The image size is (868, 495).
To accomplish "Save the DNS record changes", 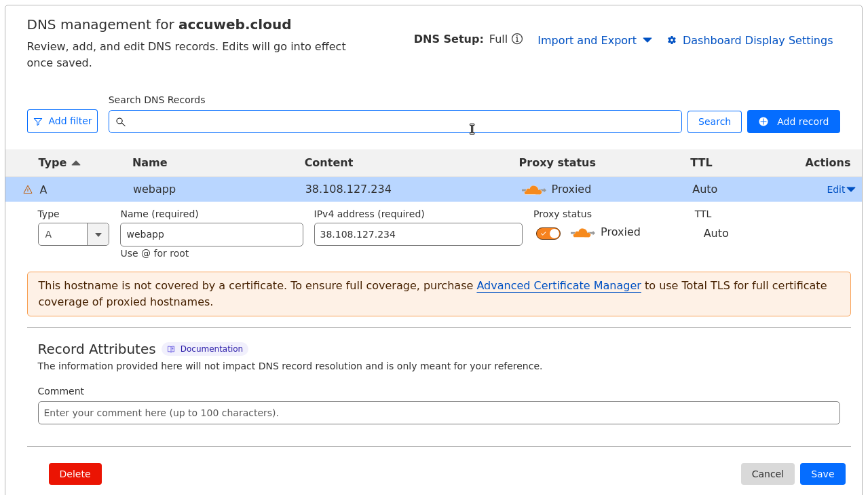I will 823,474.
